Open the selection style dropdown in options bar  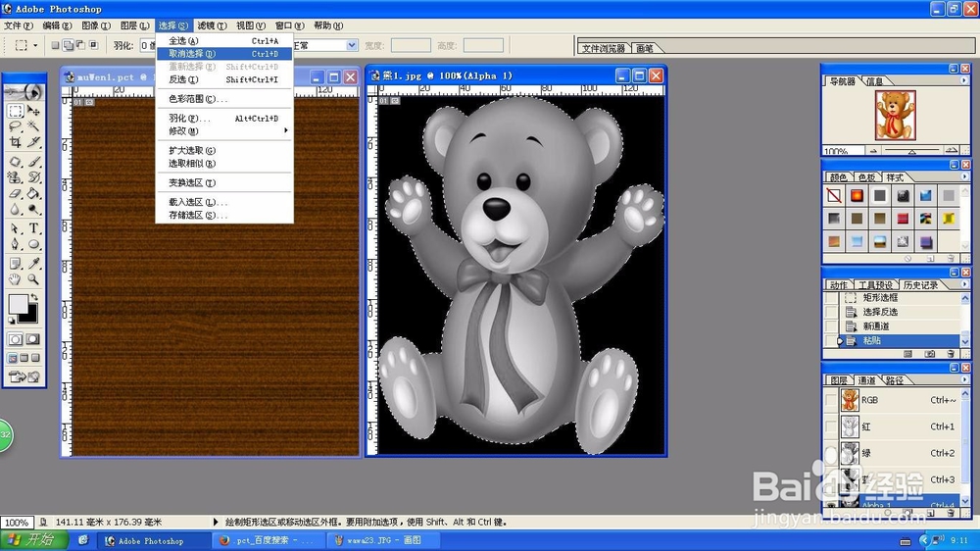pyautogui.click(x=352, y=45)
